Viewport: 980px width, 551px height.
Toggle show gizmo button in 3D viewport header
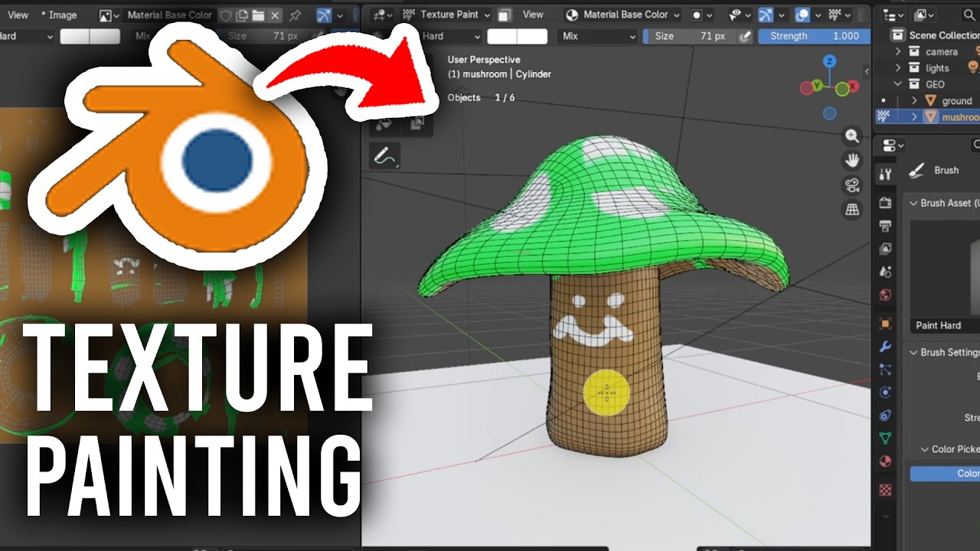[765, 15]
